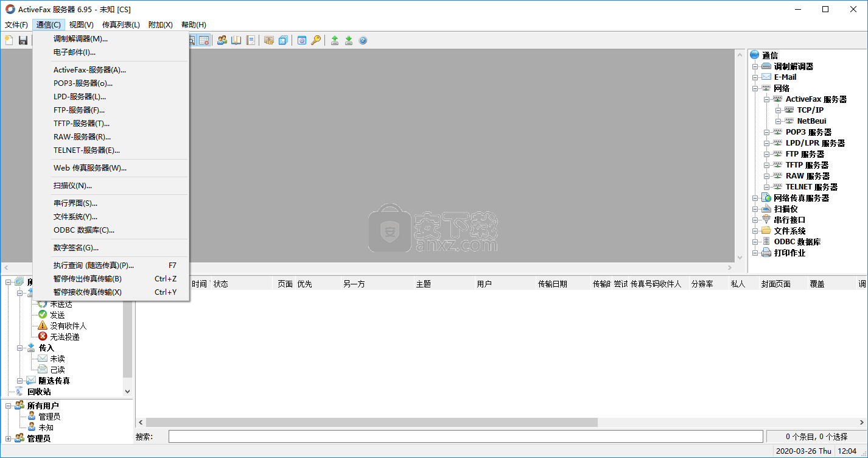
Task: Click the fax list horizontal scrollbar thumb
Action: pos(372,423)
